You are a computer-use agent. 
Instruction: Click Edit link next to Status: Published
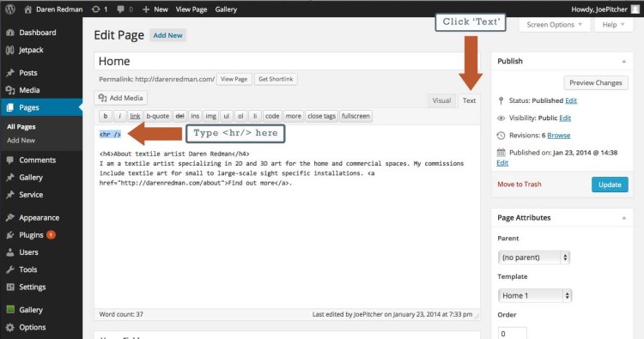(571, 100)
